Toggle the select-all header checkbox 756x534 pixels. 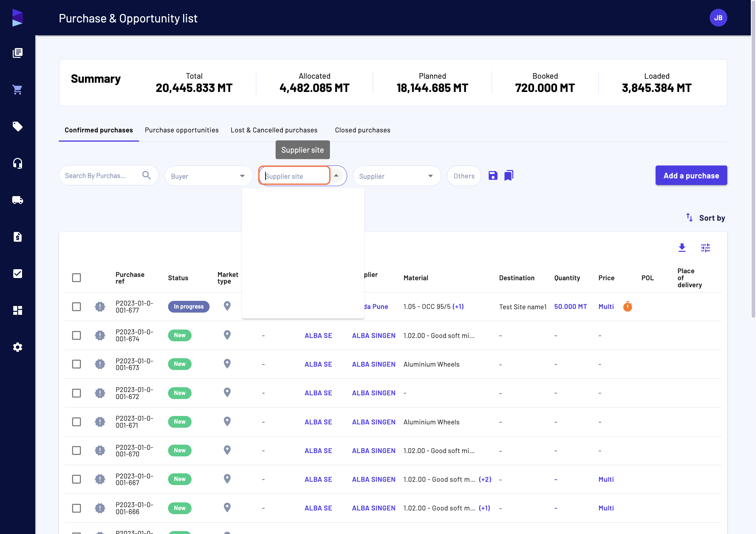(76, 278)
